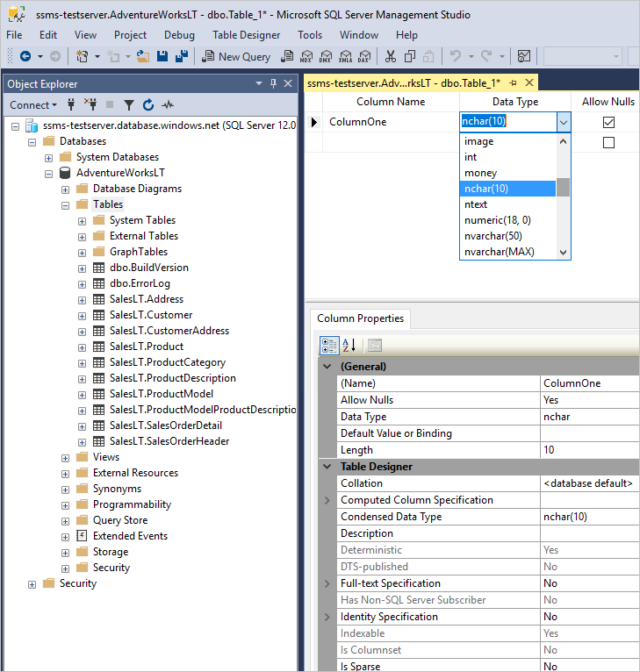This screenshot has width=640, height=672.
Task: Expand the Database Diagrams node
Action: click(x=65, y=189)
